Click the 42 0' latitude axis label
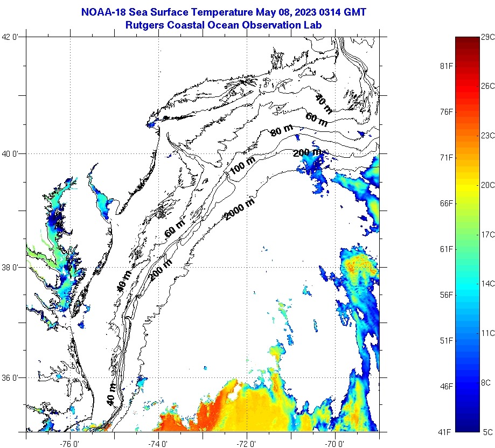The width and height of the screenshot is (495, 448). tap(10, 37)
